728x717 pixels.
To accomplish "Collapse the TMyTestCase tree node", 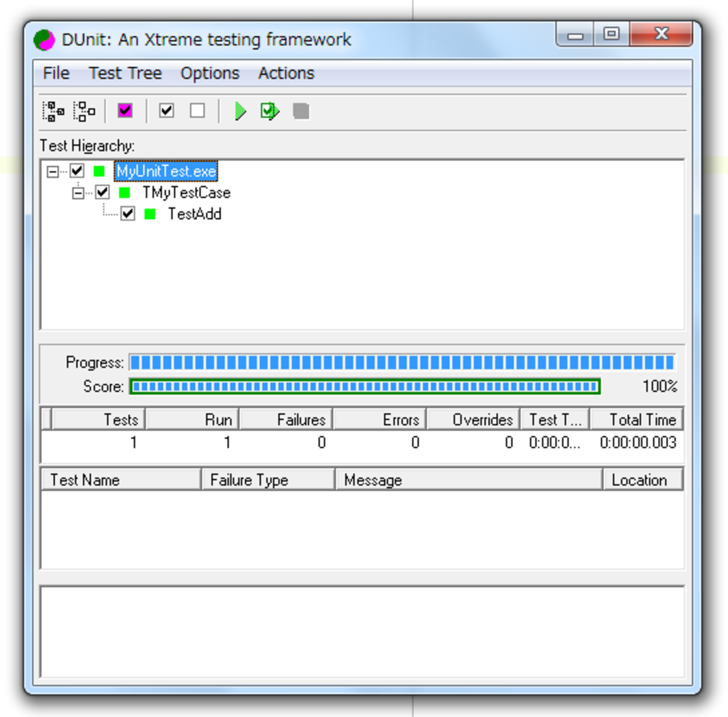I will point(78,193).
